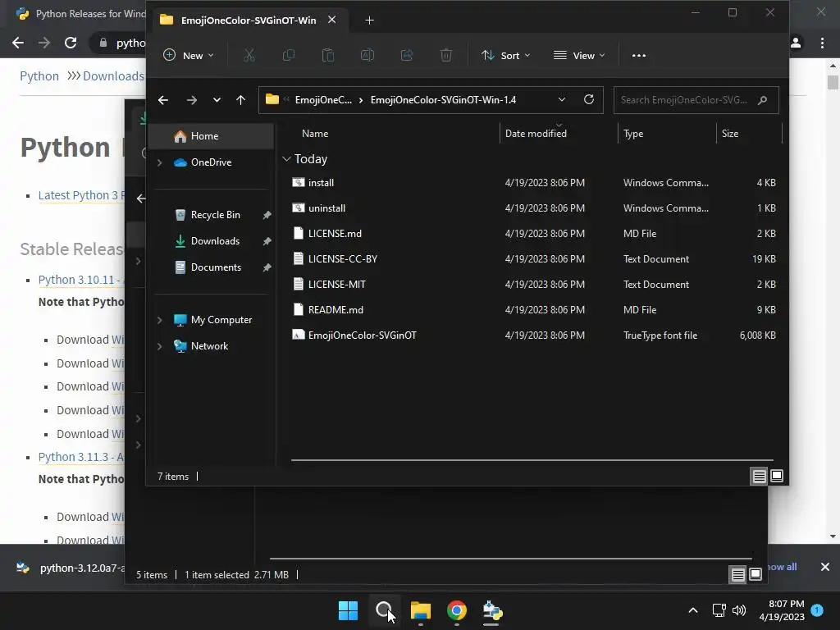
Task: Click the Delete trash icon
Action: click(x=445, y=55)
